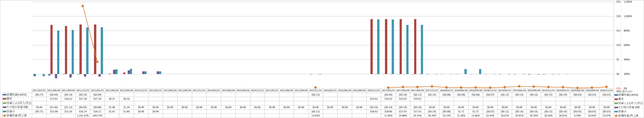Image resolution: width=644 pixels, height=118 pixels.
Task: Click the tall red 買収 bar for 2016/12/31
Action: (x=372, y=47)
